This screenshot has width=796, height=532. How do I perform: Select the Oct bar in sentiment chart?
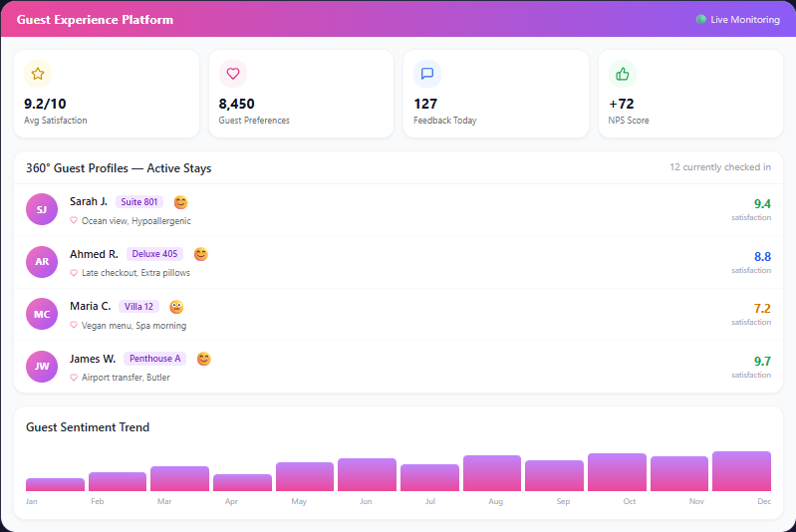pyautogui.click(x=617, y=472)
